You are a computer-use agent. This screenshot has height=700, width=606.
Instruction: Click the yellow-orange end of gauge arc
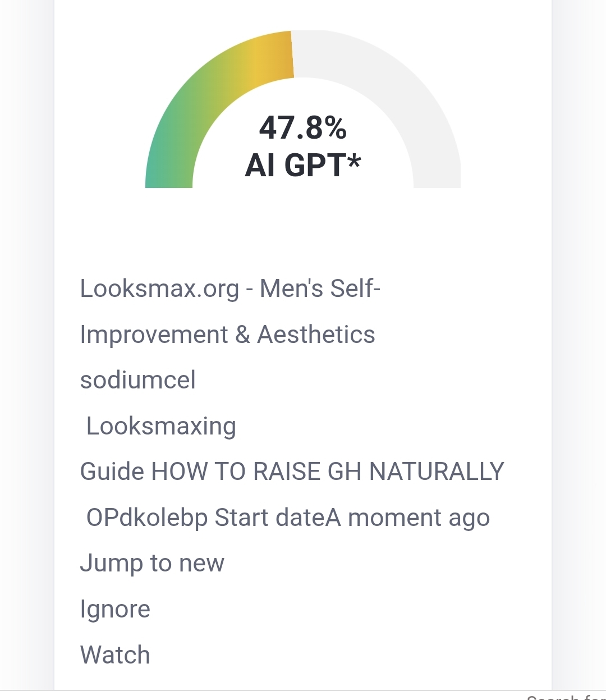(x=281, y=55)
